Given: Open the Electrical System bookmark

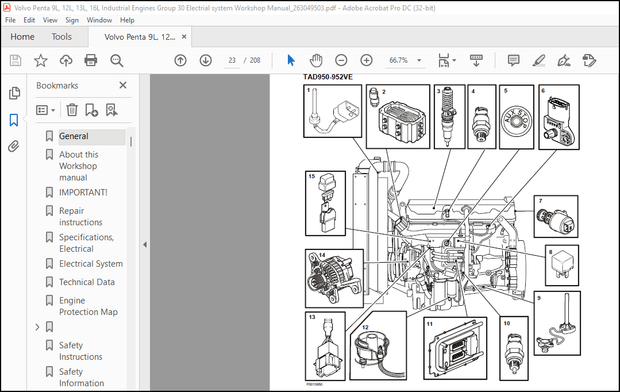Looking at the screenshot, I should (x=91, y=263).
